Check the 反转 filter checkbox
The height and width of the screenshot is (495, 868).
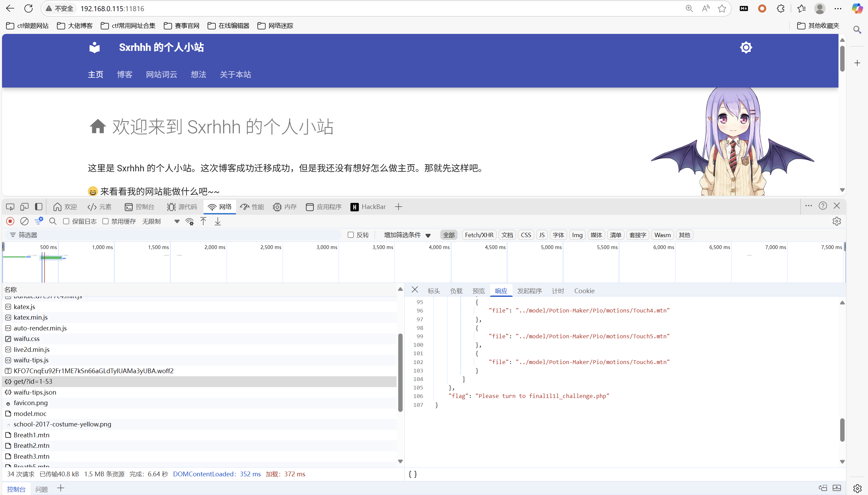click(351, 235)
